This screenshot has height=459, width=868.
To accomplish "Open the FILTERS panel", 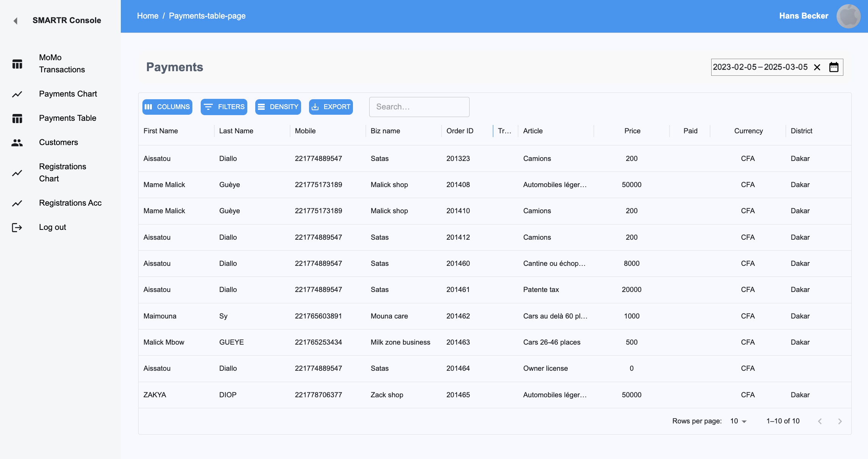I will click(x=224, y=107).
